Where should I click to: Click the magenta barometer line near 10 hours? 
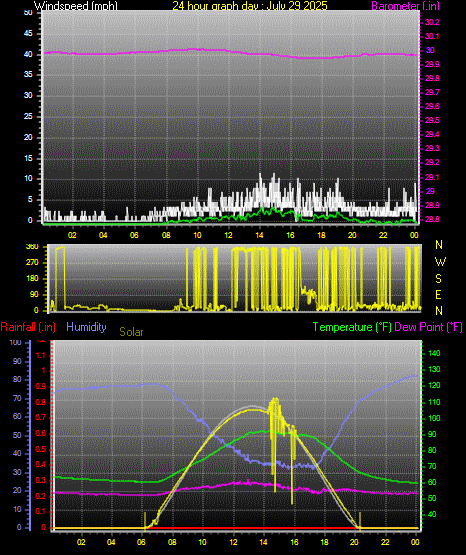click(x=197, y=50)
